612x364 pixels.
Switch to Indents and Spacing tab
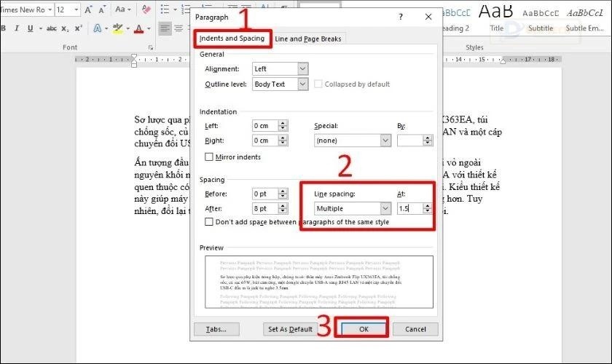pyautogui.click(x=232, y=39)
